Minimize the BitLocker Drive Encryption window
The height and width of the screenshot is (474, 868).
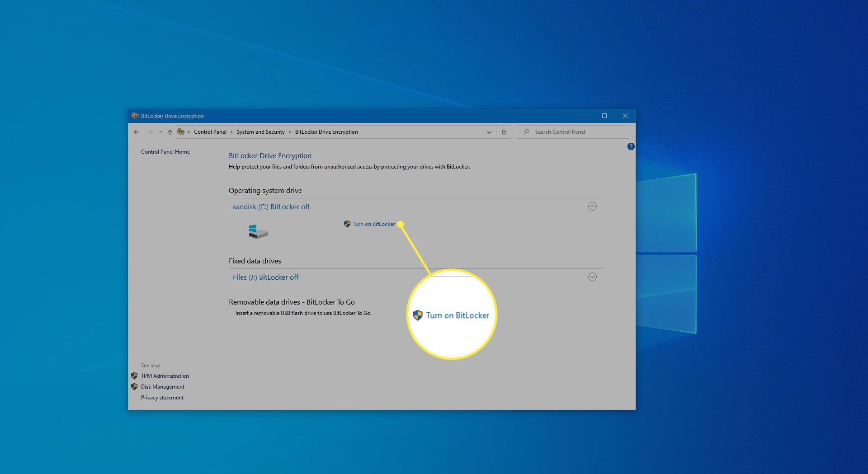coord(584,116)
